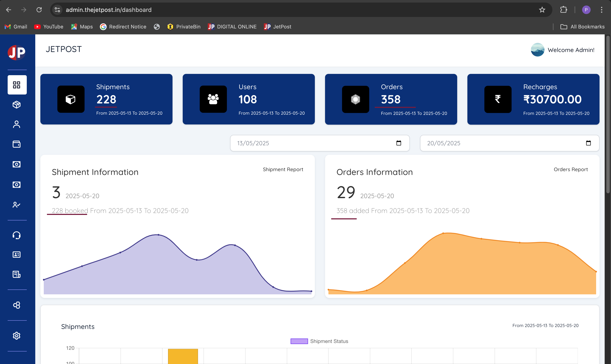Open the DIGITAL ONLINE bookmark
Viewport: 611px width, 364px height.
pyautogui.click(x=232, y=27)
